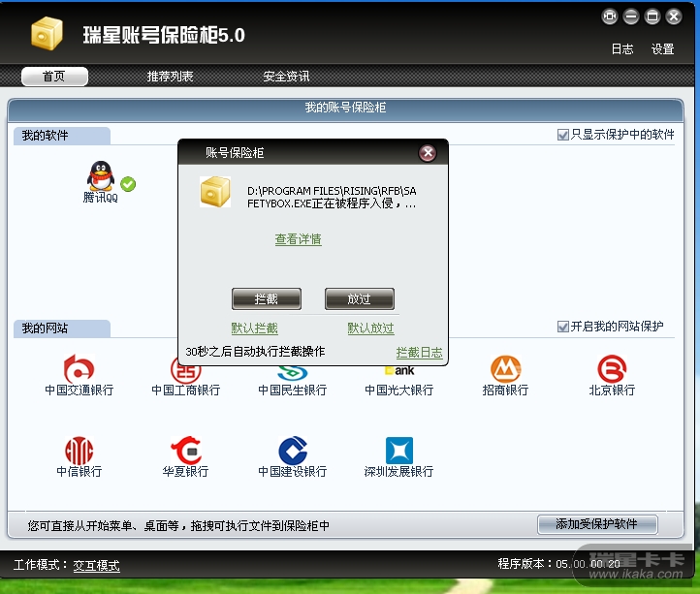
Task: Open 中国民生银行 bank icon
Action: 293,373
